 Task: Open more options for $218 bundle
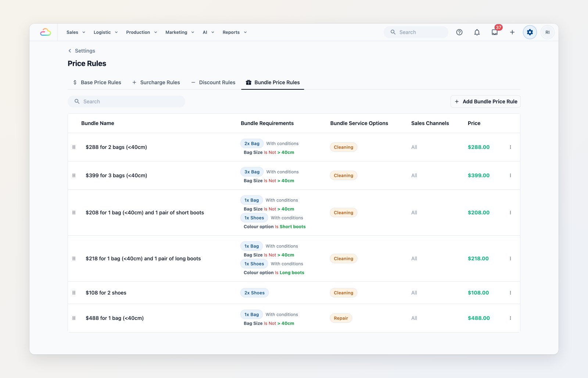point(510,258)
